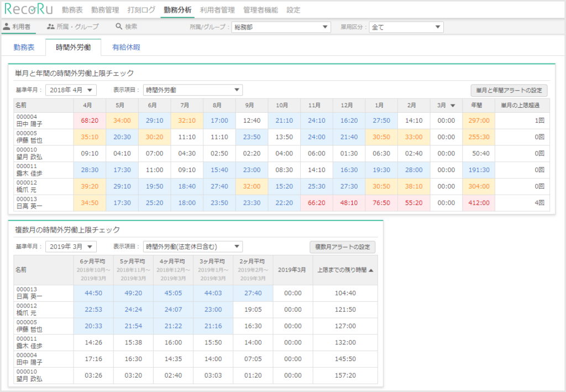This screenshot has height=392, width=566.
Task: Open the 所属/グループ 総務部 dropdown
Action: (281, 27)
